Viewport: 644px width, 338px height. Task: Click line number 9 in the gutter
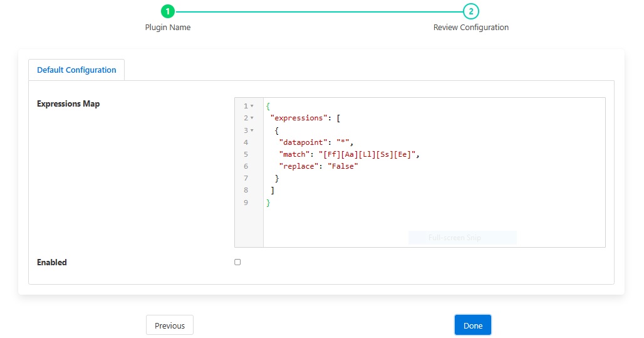[x=246, y=203]
